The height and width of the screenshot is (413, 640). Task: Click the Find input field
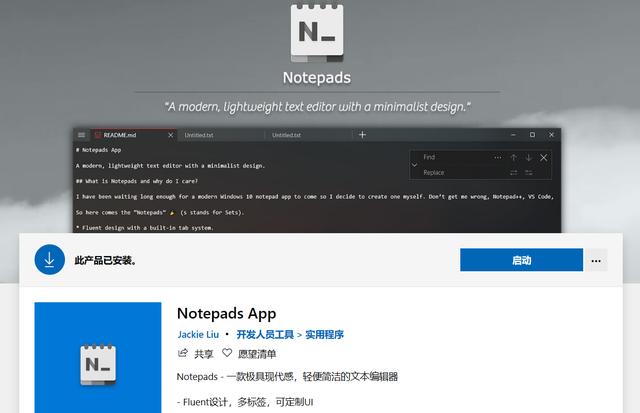[455, 157]
